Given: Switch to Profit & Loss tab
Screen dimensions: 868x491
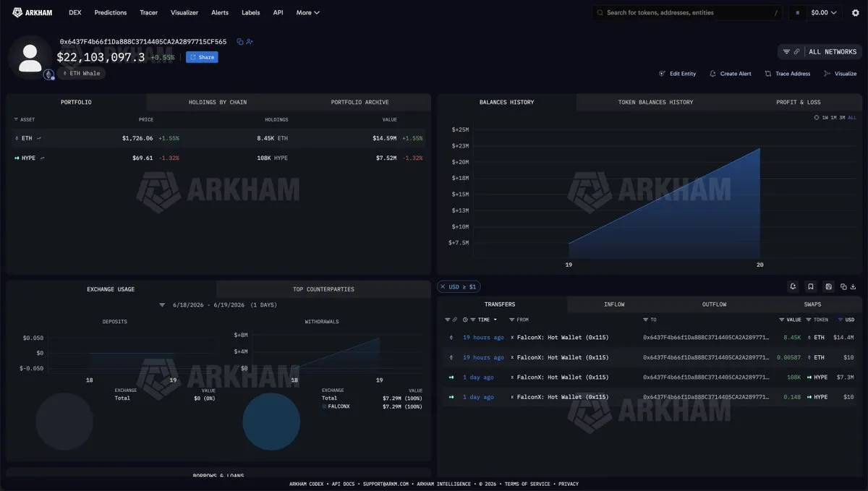Looking at the screenshot, I should pos(798,102).
